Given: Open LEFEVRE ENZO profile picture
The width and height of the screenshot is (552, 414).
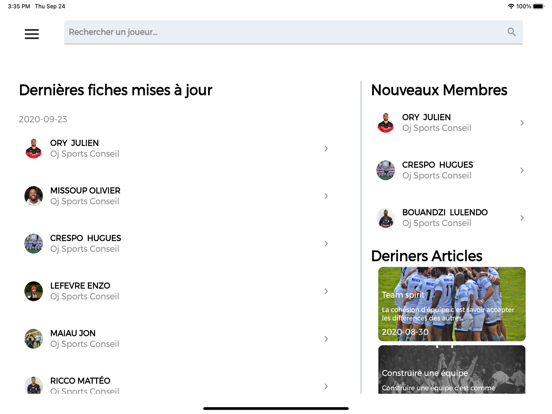Looking at the screenshot, I should tap(33, 291).
